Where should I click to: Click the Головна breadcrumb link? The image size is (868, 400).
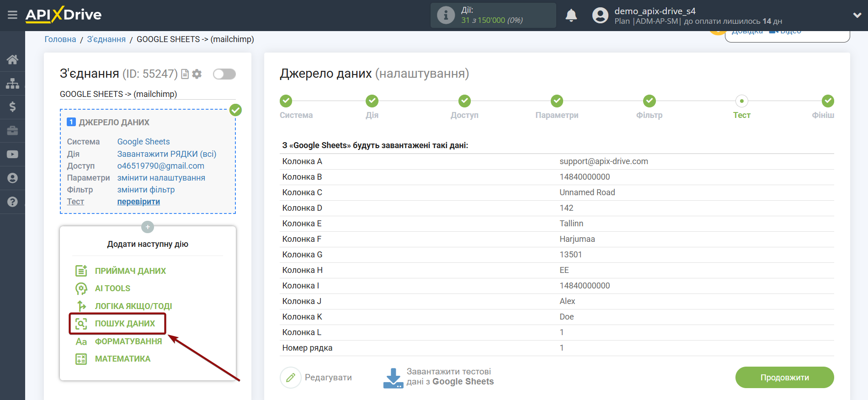60,39
